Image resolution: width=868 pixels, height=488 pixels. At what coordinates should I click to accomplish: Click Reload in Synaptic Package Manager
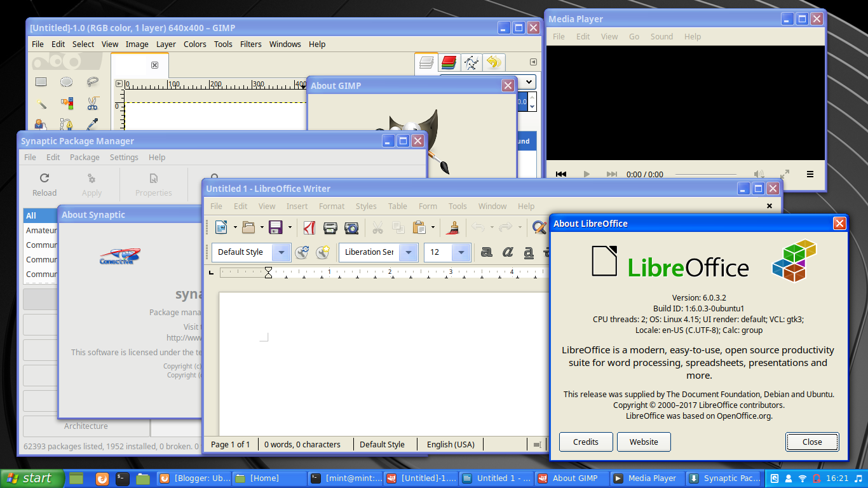44,184
